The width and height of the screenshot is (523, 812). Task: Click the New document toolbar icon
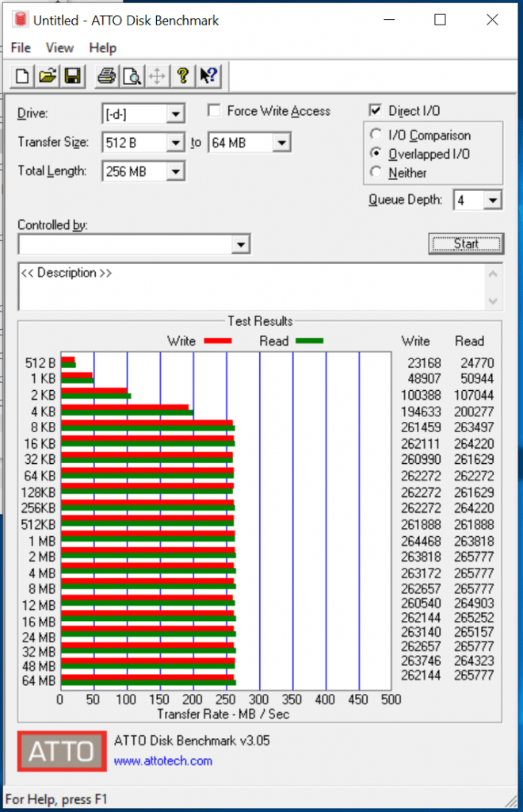click(x=22, y=76)
